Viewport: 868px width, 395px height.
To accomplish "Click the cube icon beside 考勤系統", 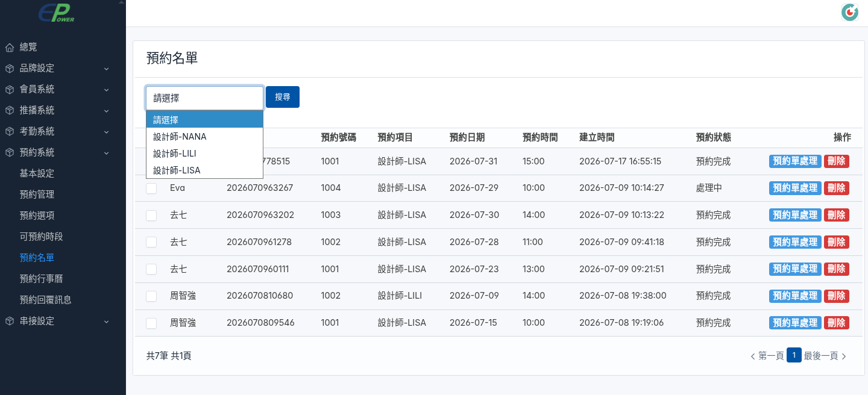I will coord(10,132).
